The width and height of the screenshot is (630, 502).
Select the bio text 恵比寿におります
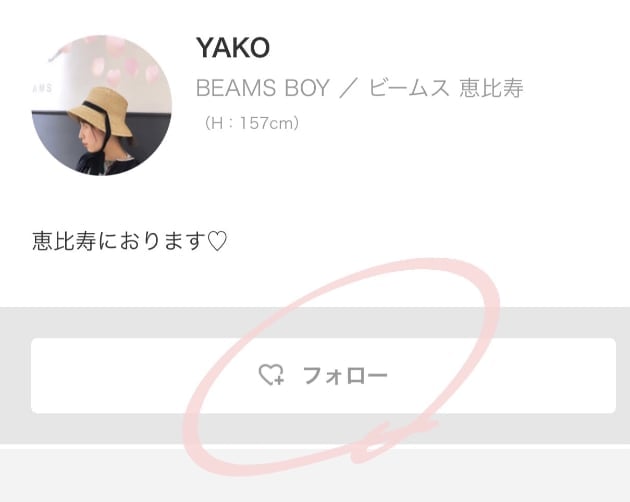(x=119, y=241)
